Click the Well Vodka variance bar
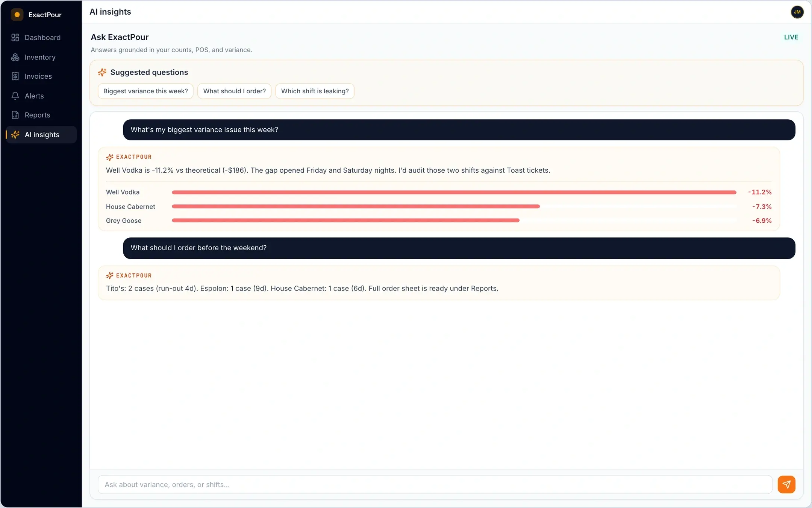This screenshot has height=508, width=812. click(x=454, y=192)
